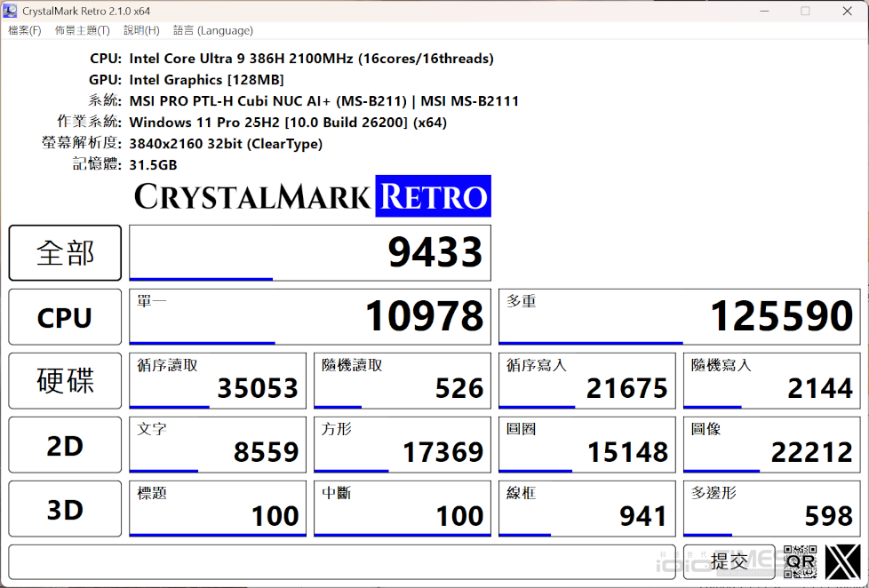Screen dimensions: 869x588
Task: Click the 31.5GB memory value
Action: pyautogui.click(x=154, y=164)
